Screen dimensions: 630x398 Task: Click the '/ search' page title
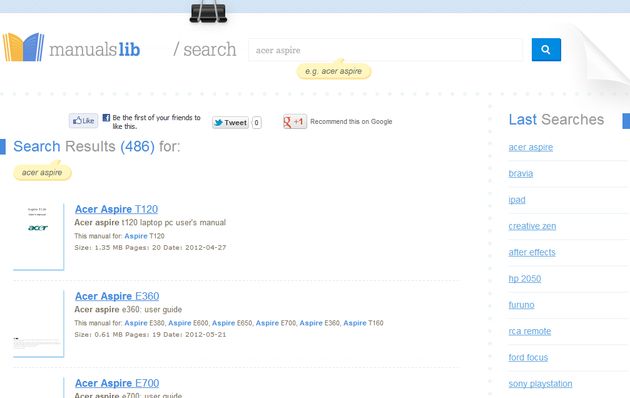tap(205, 50)
